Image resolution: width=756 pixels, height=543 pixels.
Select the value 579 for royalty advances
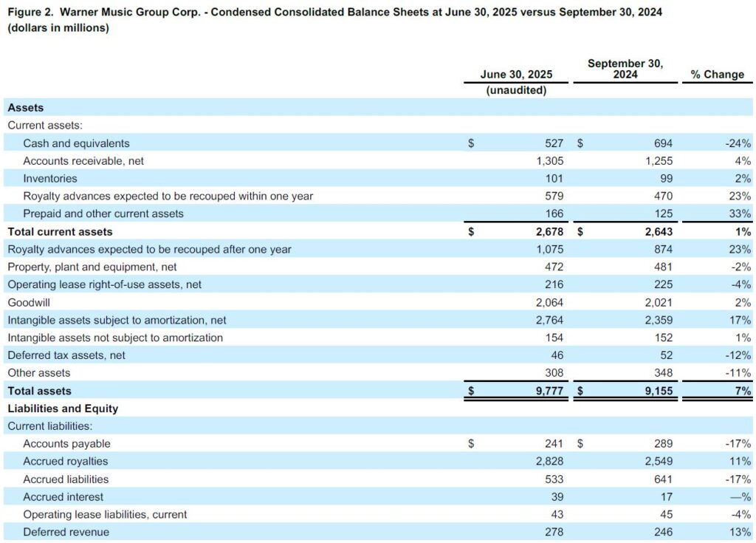(x=554, y=197)
